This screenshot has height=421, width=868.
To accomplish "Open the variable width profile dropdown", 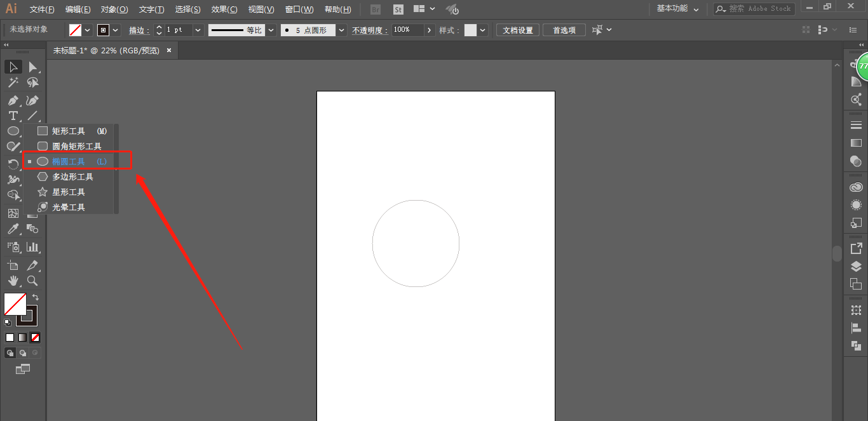I will (x=271, y=30).
